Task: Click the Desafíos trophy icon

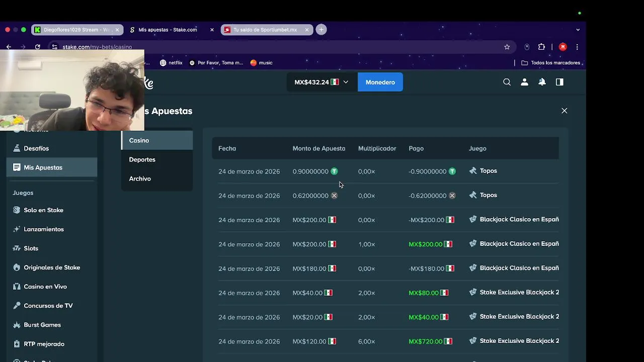Action: pos(17,148)
